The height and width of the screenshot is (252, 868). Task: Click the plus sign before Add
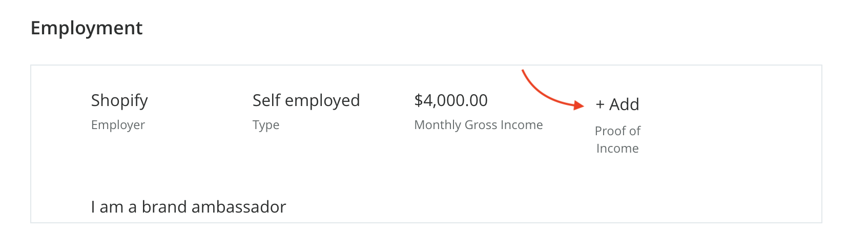tap(600, 105)
